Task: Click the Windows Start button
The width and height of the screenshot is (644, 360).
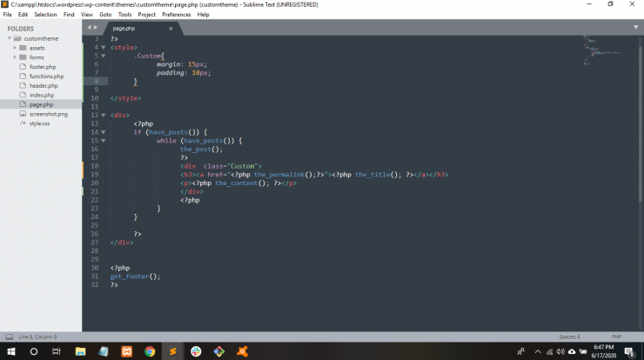Action: click(x=11, y=351)
